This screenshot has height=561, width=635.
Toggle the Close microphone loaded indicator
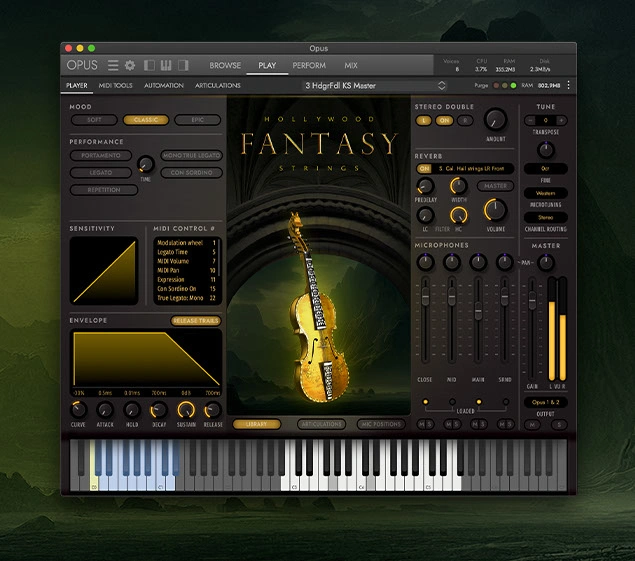425,402
